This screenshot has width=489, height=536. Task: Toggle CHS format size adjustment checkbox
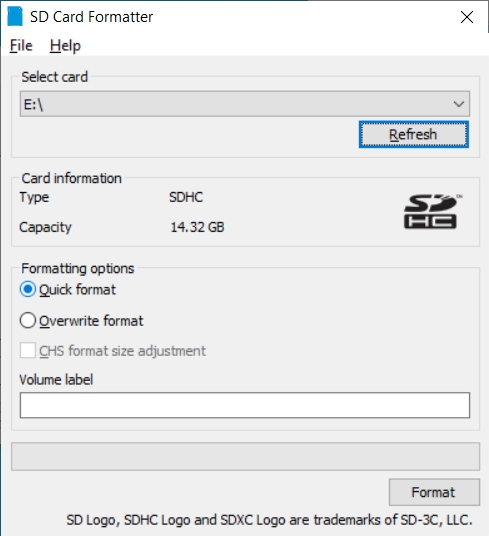point(27,351)
